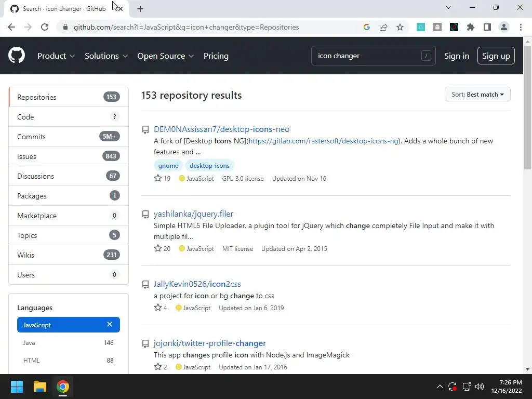
Task: Show hidden system tray icons
Action: [x=440, y=387]
